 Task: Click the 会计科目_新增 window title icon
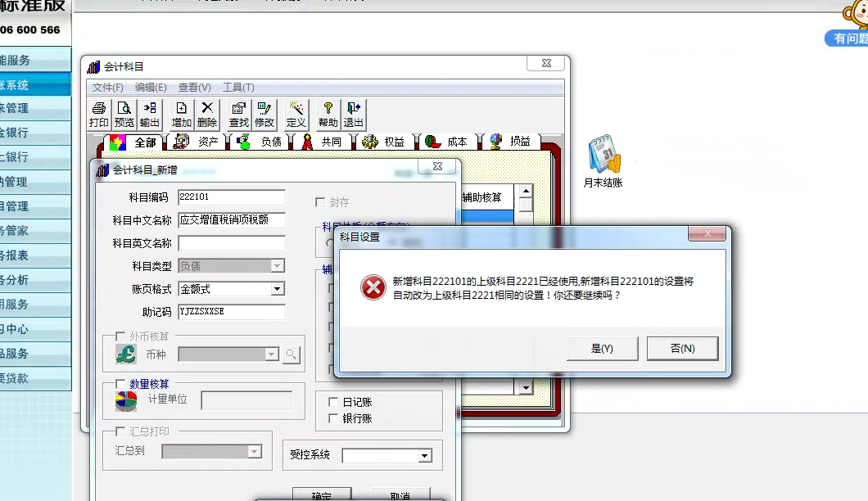pos(102,170)
